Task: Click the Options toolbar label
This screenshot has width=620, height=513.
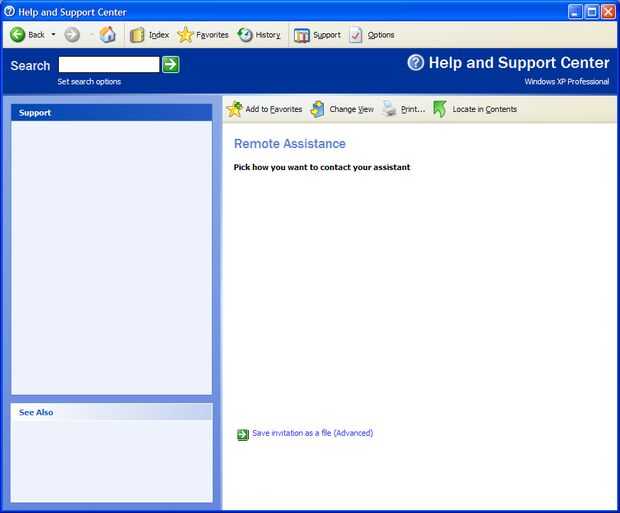Action: tap(381, 35)
